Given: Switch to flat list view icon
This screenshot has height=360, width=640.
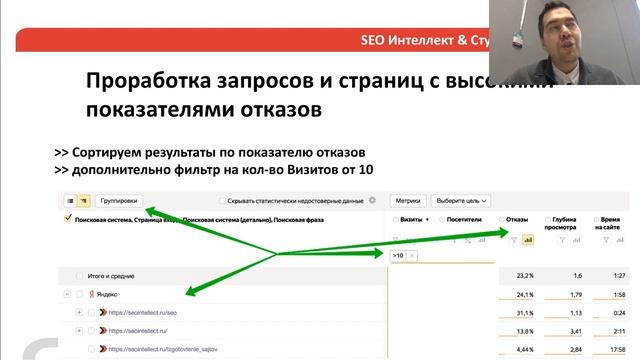Looking at the screenshot, I should (x=70, y=201).
